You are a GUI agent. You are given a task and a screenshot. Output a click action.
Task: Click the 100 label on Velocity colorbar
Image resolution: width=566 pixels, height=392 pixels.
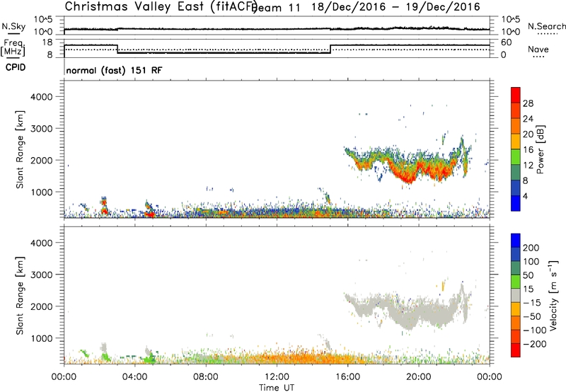[x=531, y=261]
